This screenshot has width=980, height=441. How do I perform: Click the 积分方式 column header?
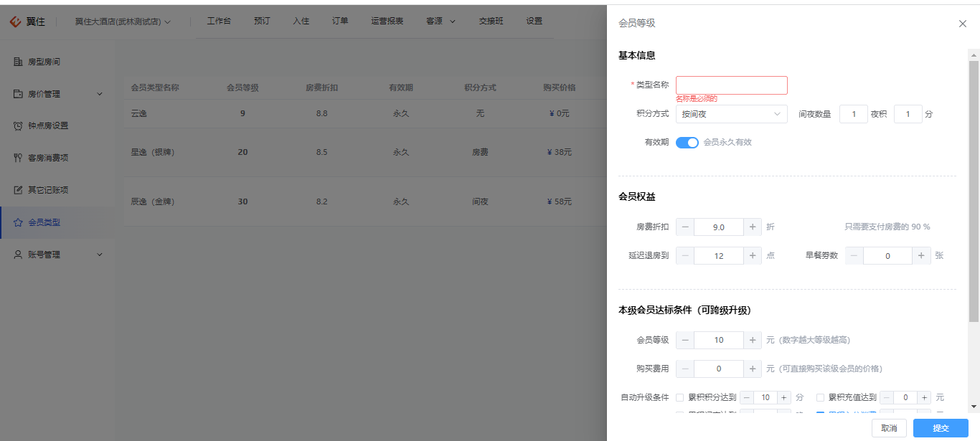click(x=480, y=87)
